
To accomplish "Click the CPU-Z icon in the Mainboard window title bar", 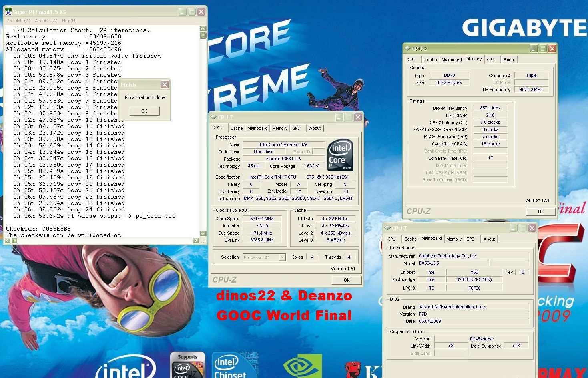I will tap(387, 228).
